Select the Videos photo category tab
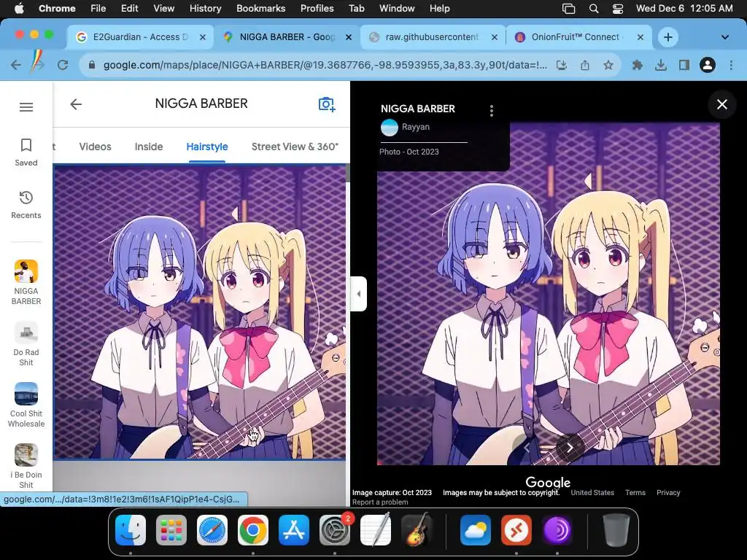The height and width of the screenshot is (560, 747). [x=95, y=147]
